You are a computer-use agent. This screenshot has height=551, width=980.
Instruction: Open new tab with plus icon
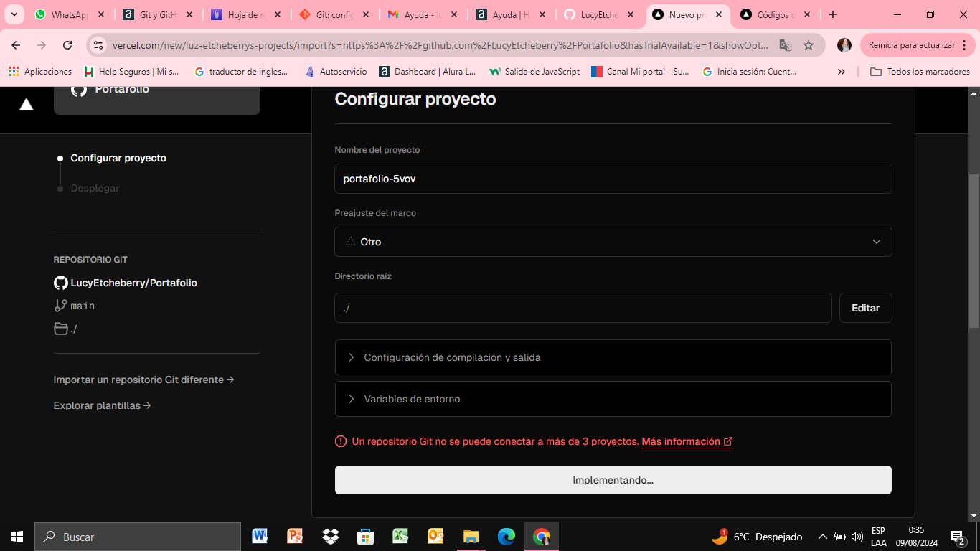pyautogui.click(x=832, y=14)
